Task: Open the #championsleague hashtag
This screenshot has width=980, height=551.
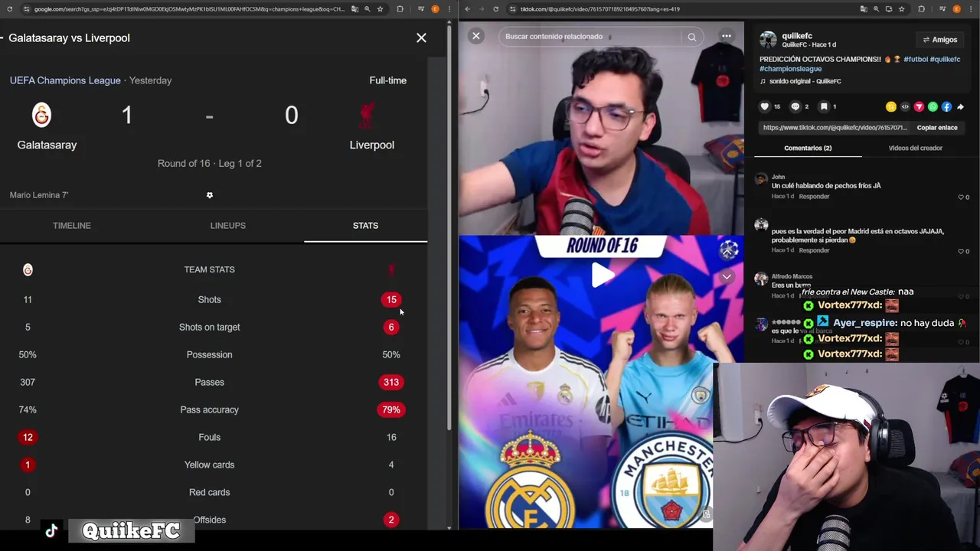Action: pyautogui.click(x=790, y=69)
